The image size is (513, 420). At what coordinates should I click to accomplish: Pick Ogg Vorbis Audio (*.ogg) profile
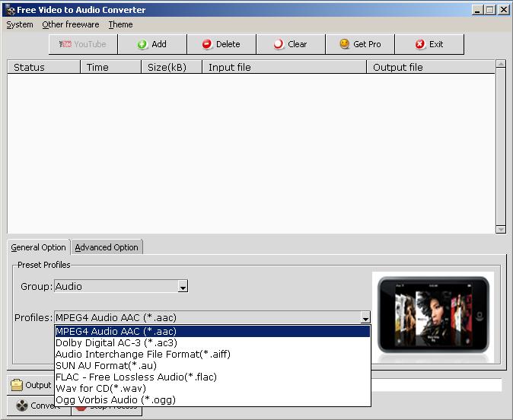pos(212,400)
